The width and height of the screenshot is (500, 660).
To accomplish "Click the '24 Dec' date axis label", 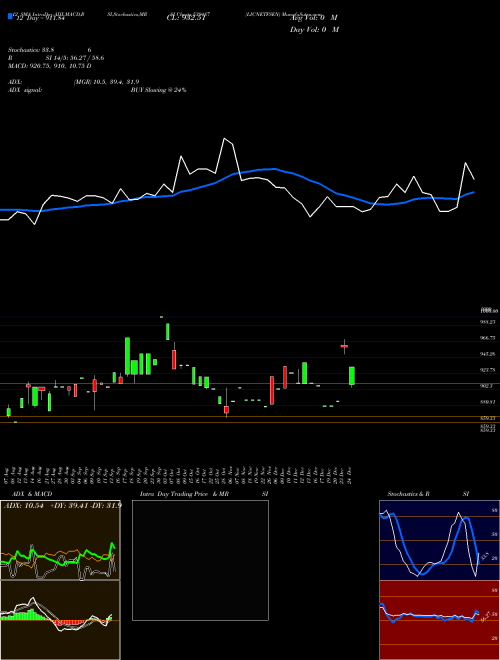I will tap(350, 476).
